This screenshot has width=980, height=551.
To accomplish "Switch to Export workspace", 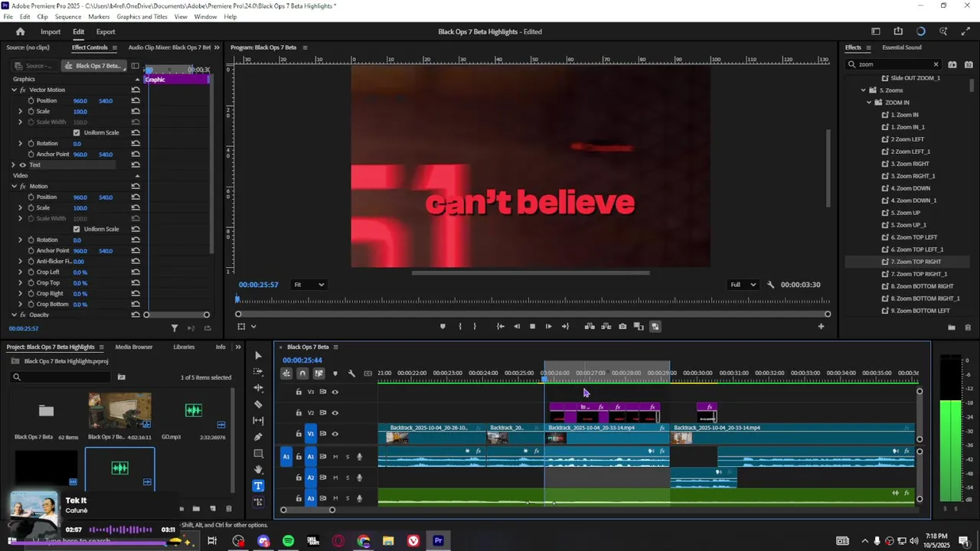I will click(x=106, y=31).
